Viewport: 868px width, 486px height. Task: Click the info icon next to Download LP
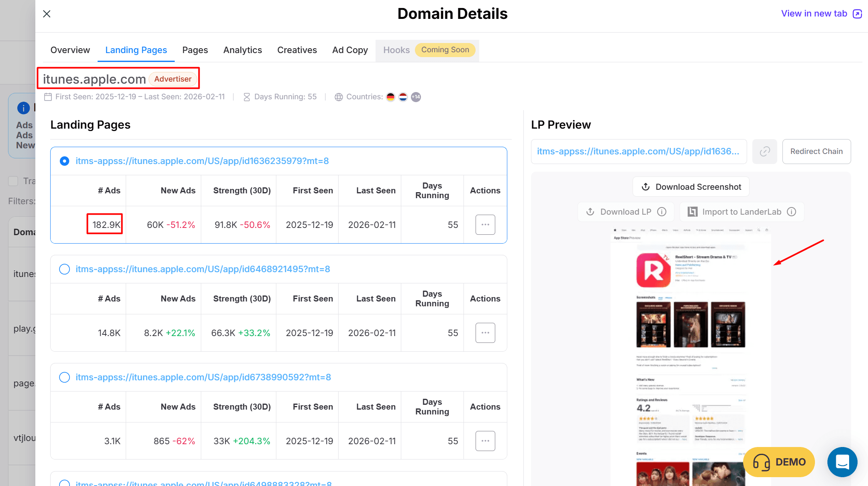coord(662,212)
